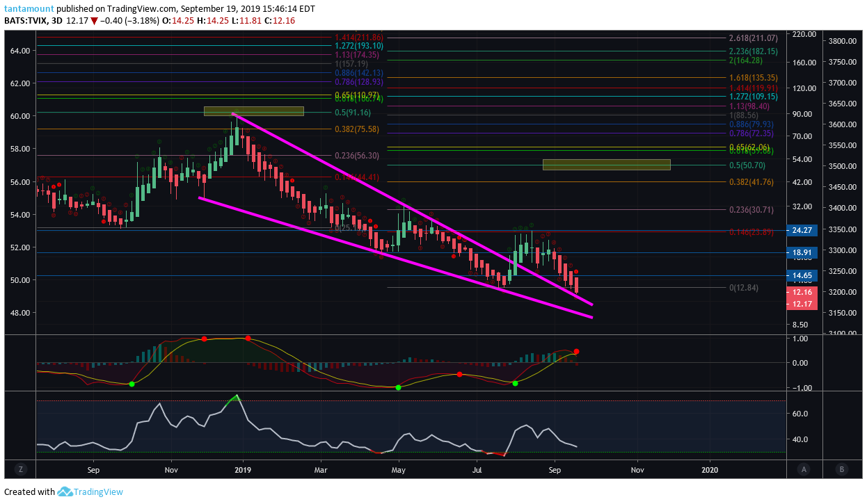Click the Z timezone button in bottom-left corner
This screenshot has height=504, width=867.
pyautogui.click(x=21, y=469)
